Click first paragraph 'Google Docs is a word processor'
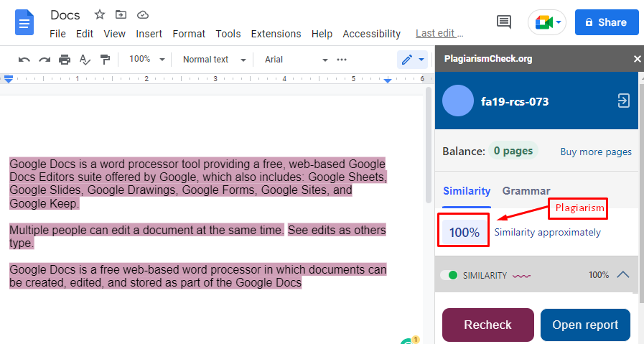The height and width of the screenshot is (344, 644). tap(198, 183)
